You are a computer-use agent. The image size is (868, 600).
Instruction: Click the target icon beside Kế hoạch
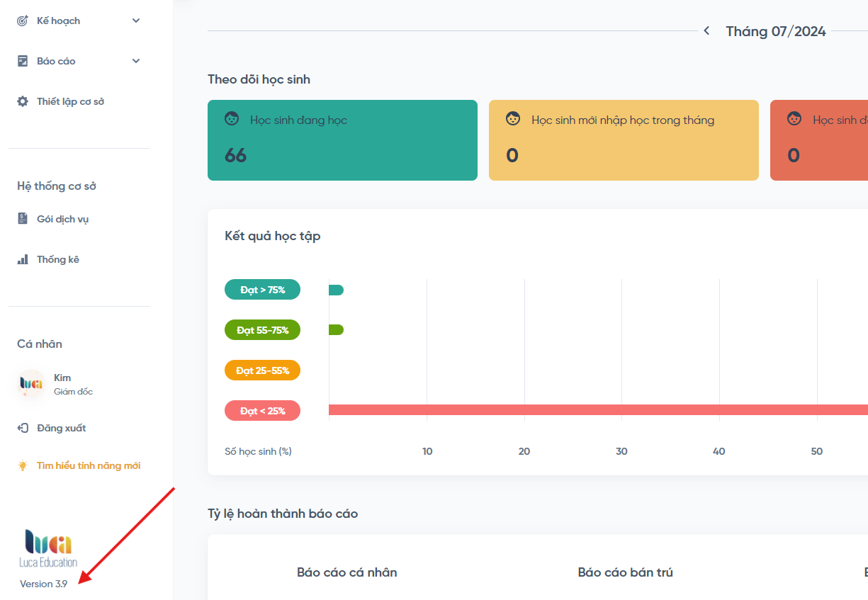point(23,21)
